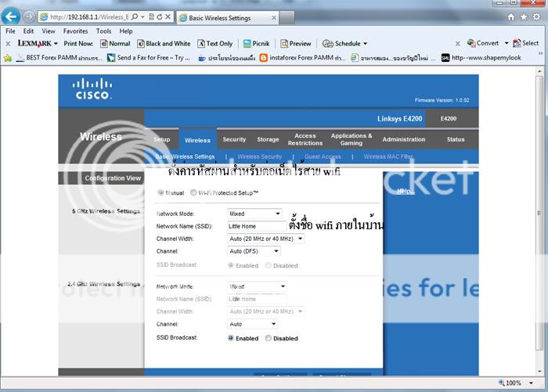Click the Picnik toolbar icon
The height and width of the screenshot is (392, 548).
pyautogui.click(x=247, y=44)
